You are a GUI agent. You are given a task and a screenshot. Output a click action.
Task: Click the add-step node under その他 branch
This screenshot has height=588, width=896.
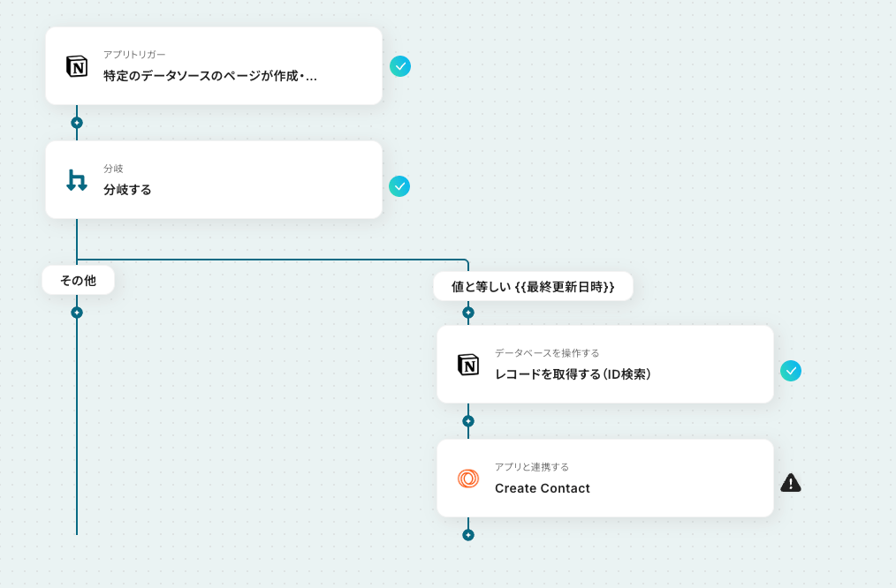click(x=77, y=313)
